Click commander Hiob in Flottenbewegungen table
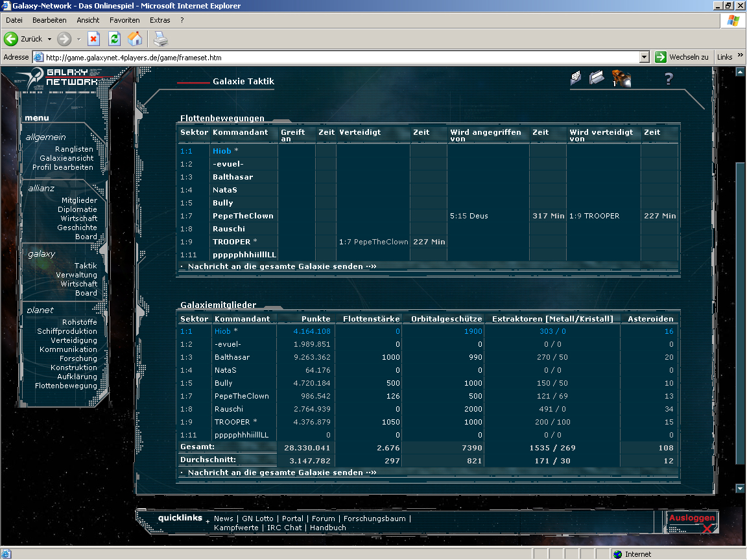 pos(222,151)
